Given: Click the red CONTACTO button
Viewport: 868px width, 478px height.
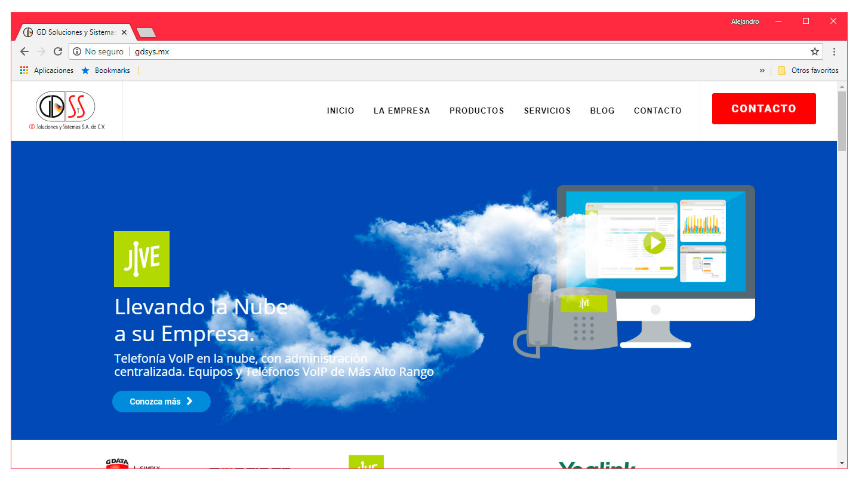Looking at the screenshot, I should coord(764,108).
